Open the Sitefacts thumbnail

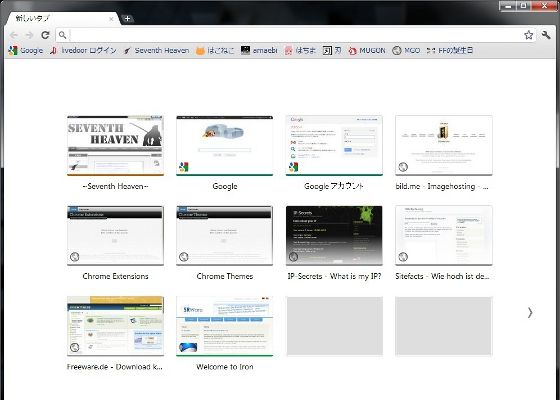pos(444,235)
